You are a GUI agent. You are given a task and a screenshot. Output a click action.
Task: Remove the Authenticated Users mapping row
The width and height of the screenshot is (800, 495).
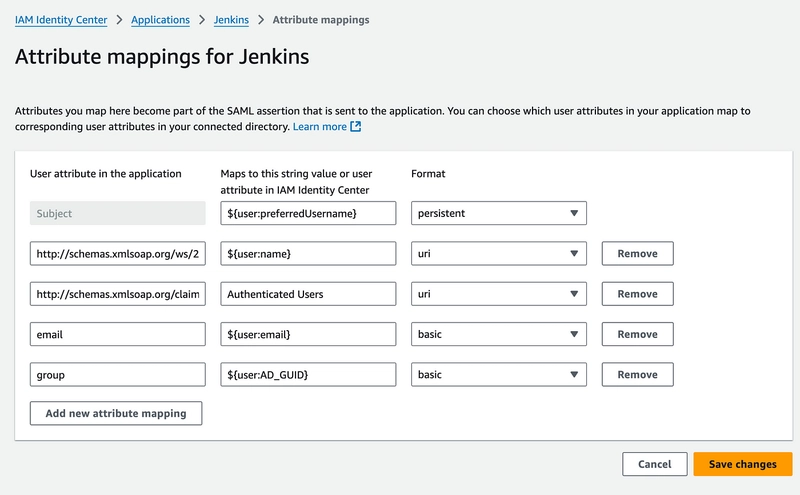[637, 294]
